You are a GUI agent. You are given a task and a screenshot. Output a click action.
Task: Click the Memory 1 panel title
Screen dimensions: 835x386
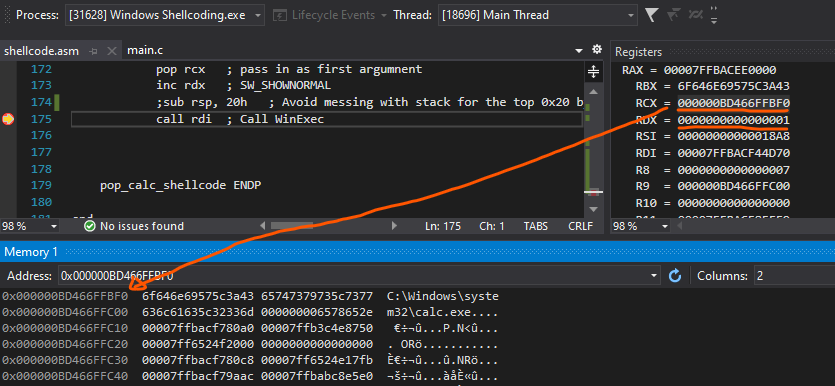point(31,252)
